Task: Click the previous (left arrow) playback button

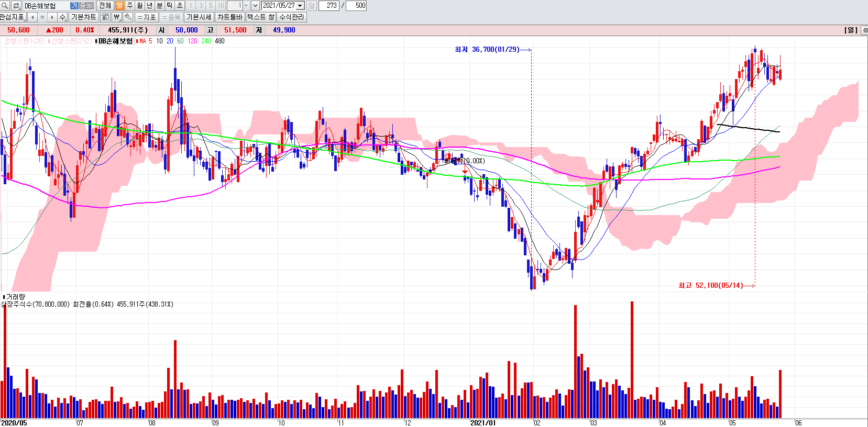Action: (x=32, y=17)
